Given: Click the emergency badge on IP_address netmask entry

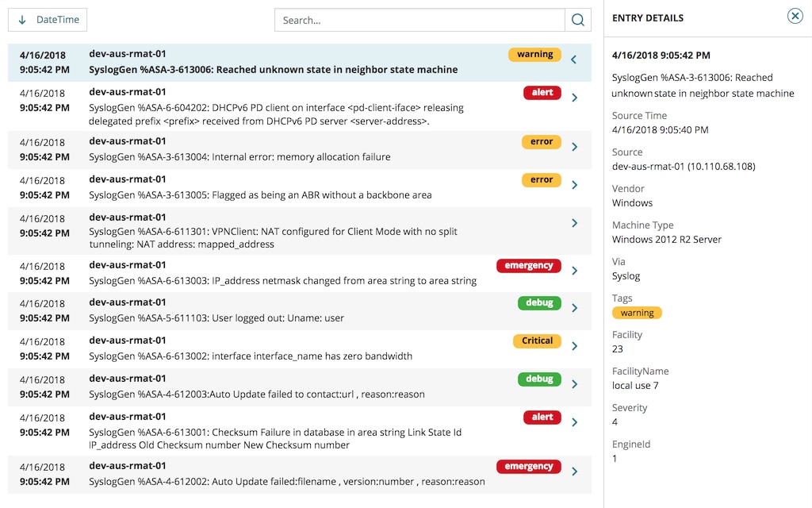Looking at the screenshot, I should [x=529, y=265].
